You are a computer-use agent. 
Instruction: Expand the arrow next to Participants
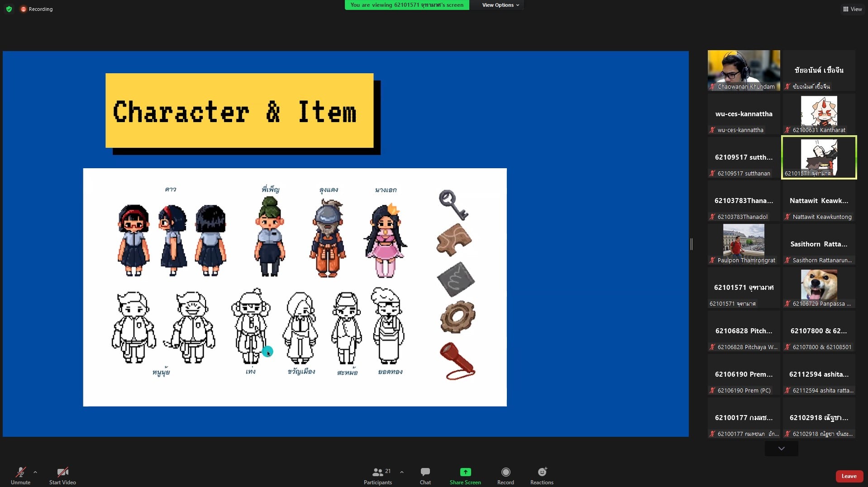click(x=401, y=472)
